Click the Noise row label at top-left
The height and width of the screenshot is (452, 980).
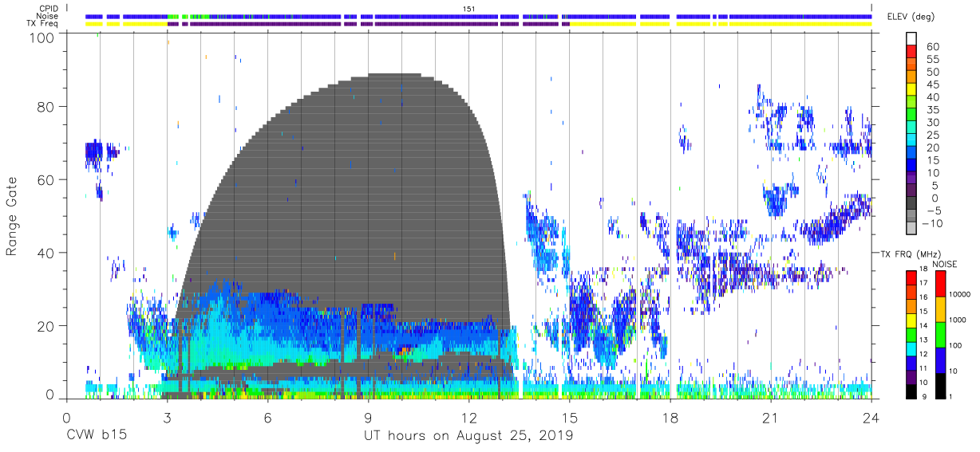49,16
